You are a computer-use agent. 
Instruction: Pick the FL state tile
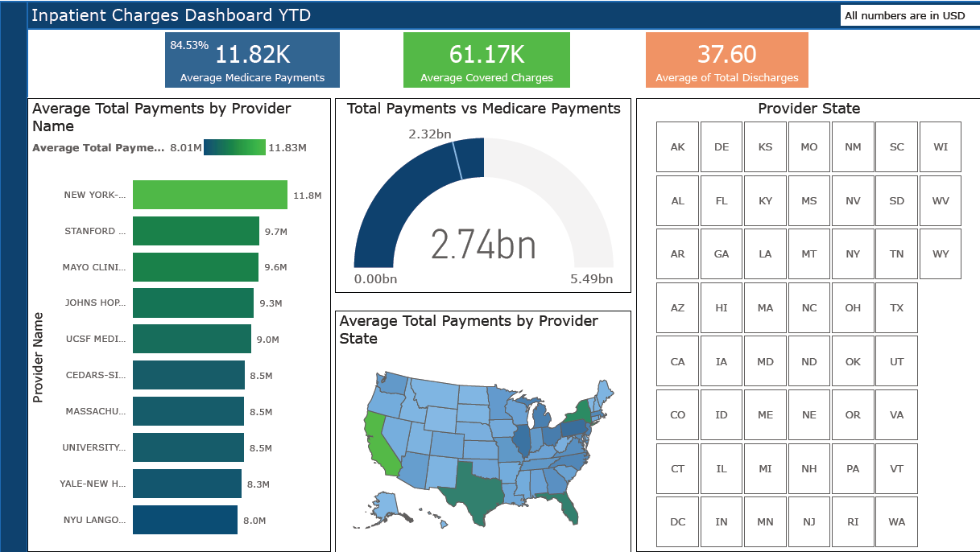(x=722, y=200)
